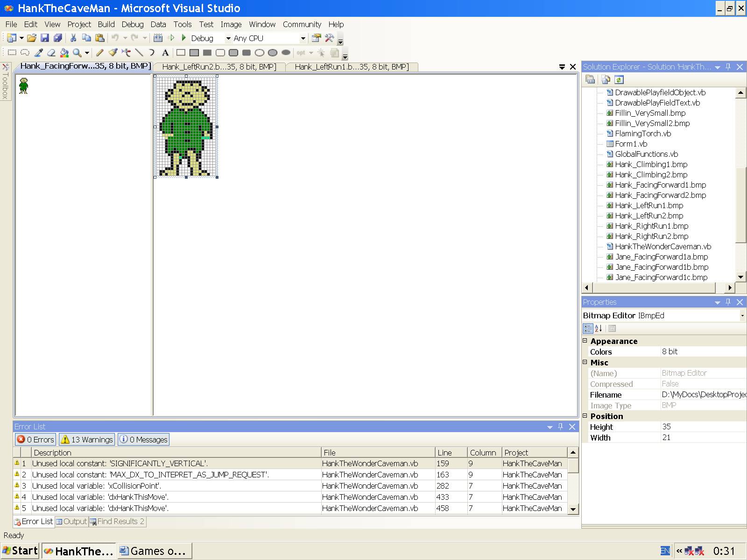Toggle the 13 Warnings filter
Image resolution: width=747 pixels, height=560 pixels.
(x=87, y=439)
